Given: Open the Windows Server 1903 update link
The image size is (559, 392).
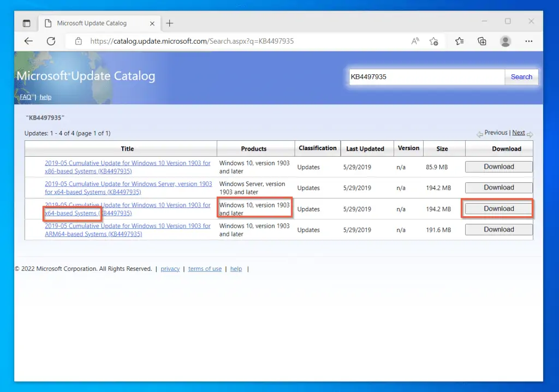Looking at the screenshot, I should click(x=128, y=188).
